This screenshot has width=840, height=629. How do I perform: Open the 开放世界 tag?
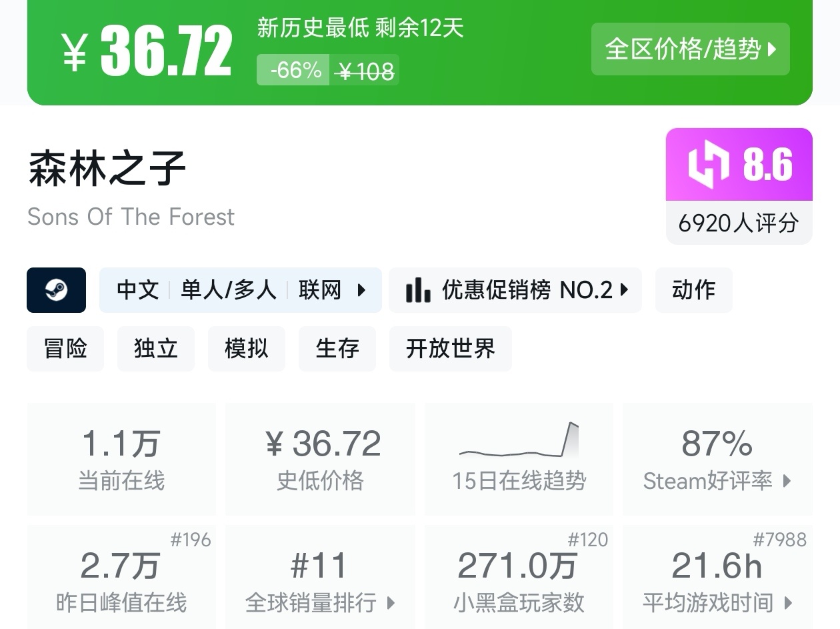(x=450, y=348)
